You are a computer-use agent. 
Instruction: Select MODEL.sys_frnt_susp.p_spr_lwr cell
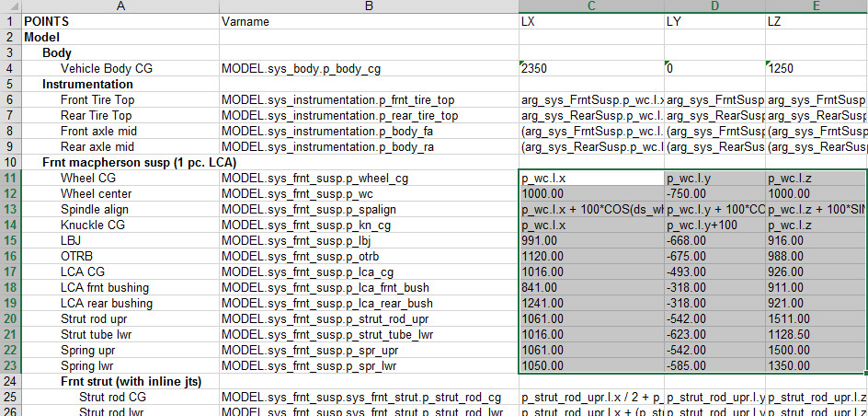[370, 366]
